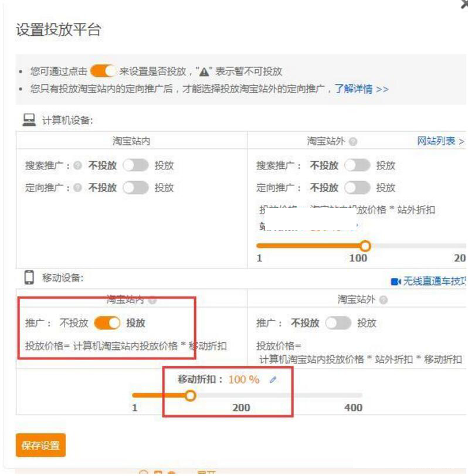Image resolution: width=468 pixels, height=476 pixels.
Task: Click the 移动设备: label
Action: pyautogui.click(x=63, y=278)
